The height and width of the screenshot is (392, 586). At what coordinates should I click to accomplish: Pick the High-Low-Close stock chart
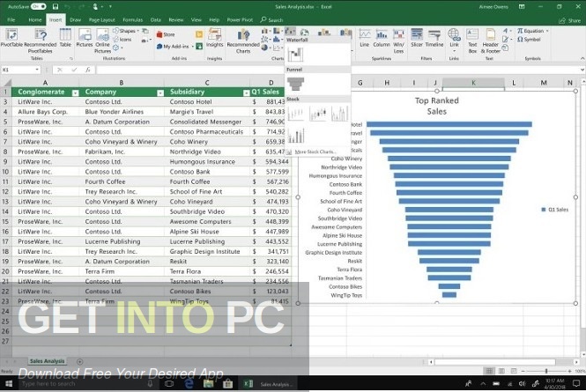295,114
